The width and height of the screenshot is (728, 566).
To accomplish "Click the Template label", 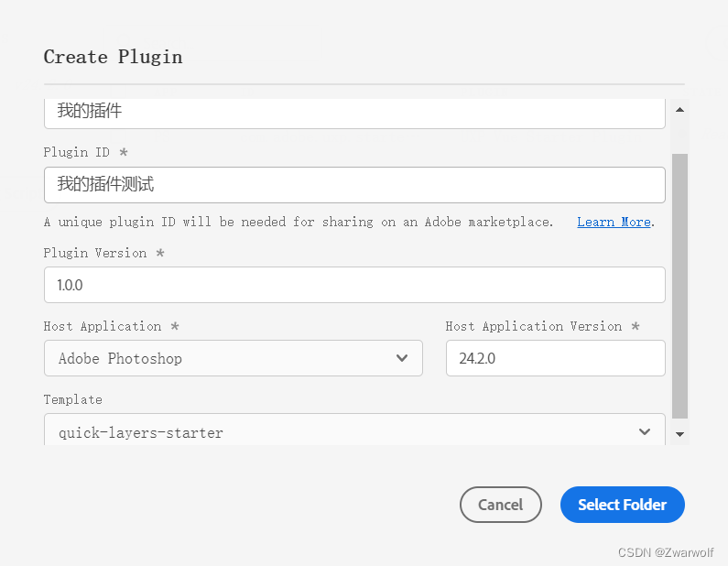I will [73, 399].
